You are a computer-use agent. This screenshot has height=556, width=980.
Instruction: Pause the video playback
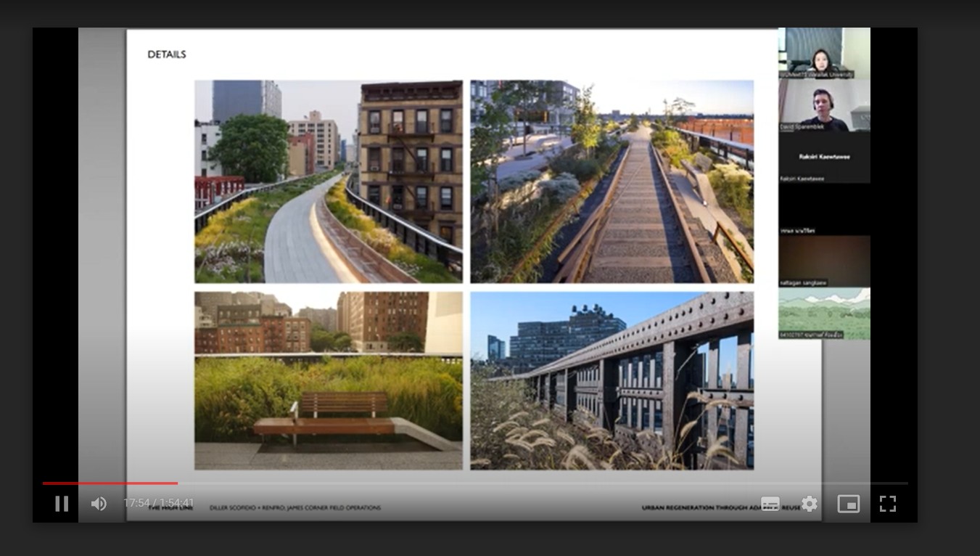point(62,504)
